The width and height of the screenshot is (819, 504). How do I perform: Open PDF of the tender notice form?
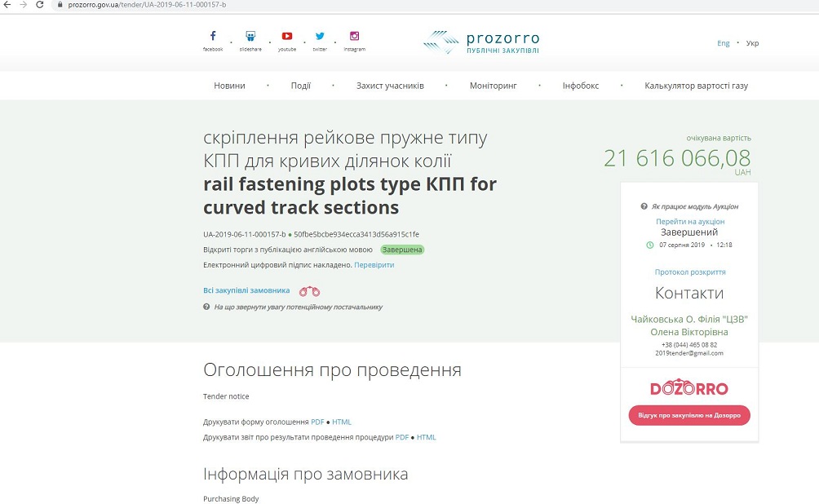pyautogui.click(x=317, y=422)
